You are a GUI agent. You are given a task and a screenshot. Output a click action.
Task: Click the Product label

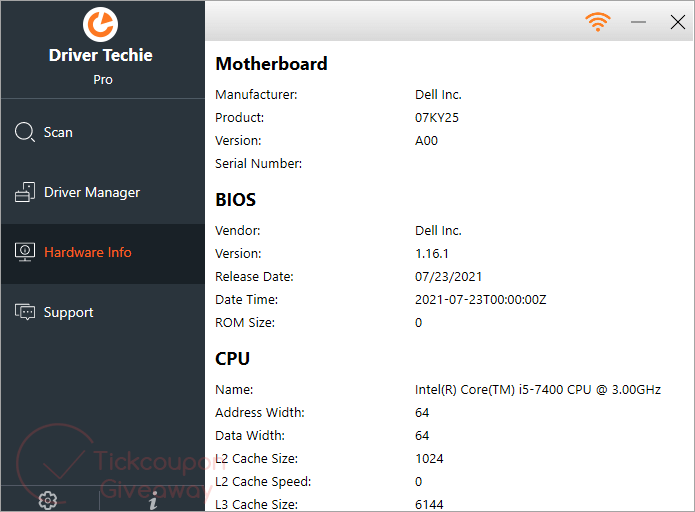(239, 117)
